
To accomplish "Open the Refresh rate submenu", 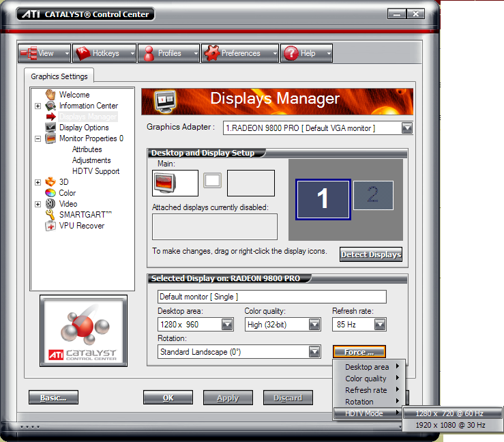I will 369,390.
